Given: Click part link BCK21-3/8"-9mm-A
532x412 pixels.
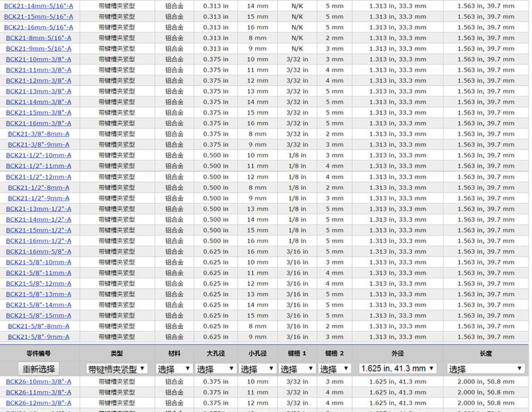Looking at the screenshot, I should tap(39, 145).
